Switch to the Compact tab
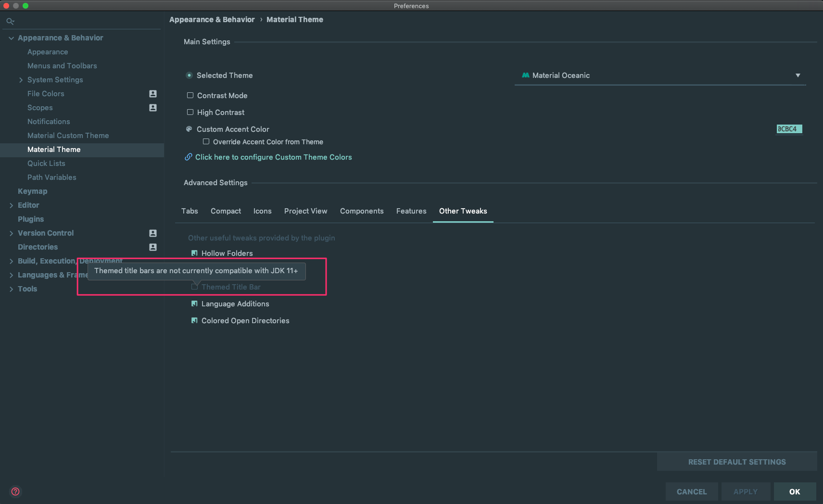Image resolution: width=823 pixels, height=504 pixels. coord(226,211)
